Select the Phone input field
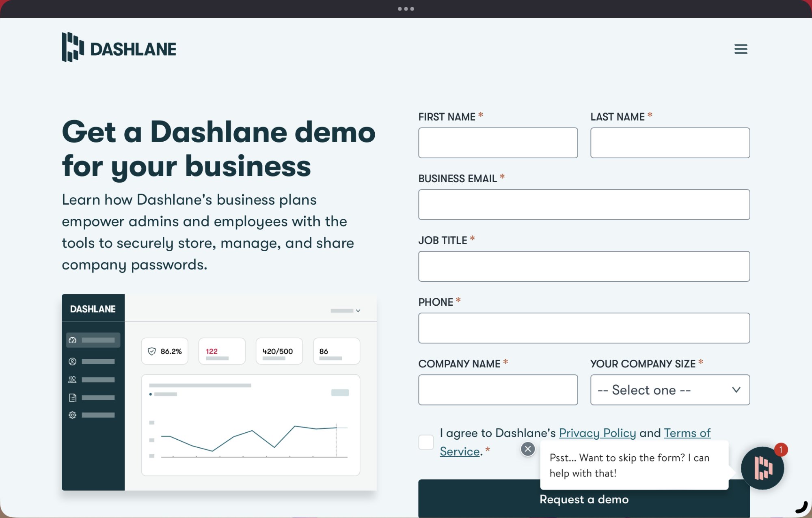 [584, 328]
